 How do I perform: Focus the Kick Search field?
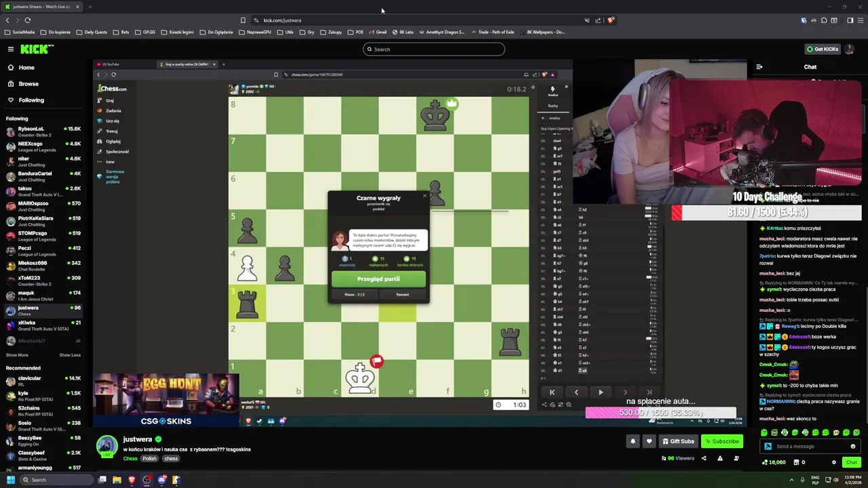pos(434,49)
